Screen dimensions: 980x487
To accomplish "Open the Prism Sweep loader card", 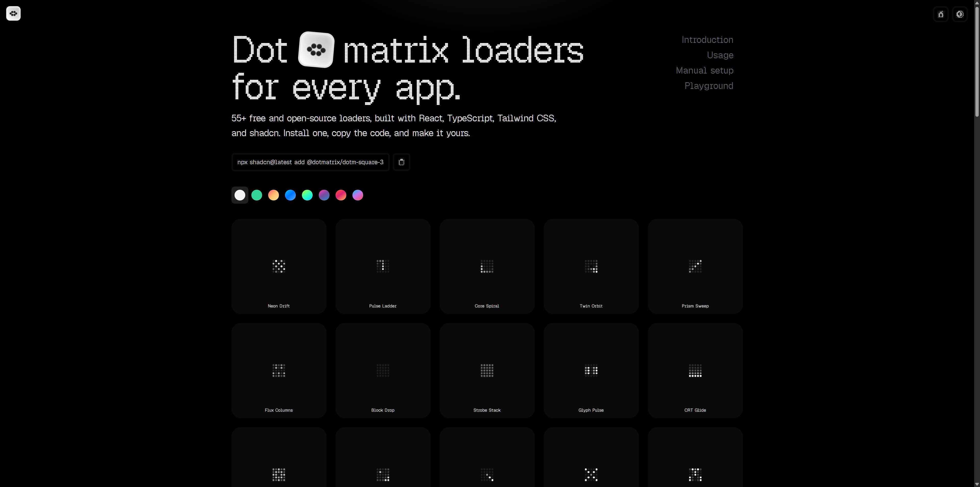I will pyautogui.click(x=695, y=266).
